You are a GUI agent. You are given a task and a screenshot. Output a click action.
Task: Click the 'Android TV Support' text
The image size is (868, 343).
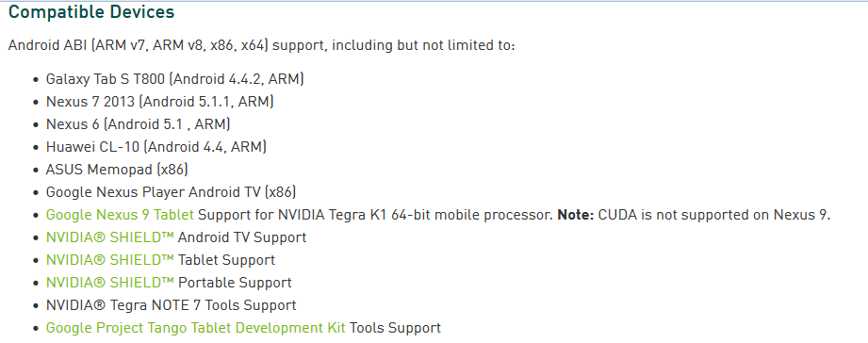(242, 237)
